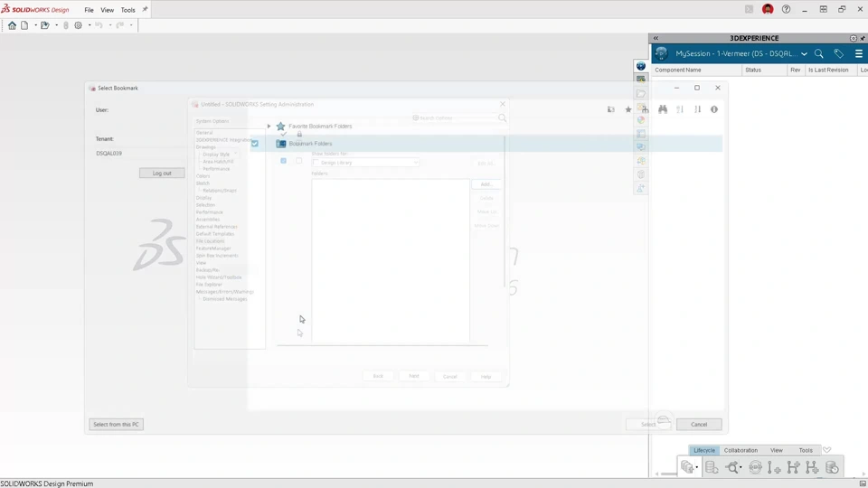Click the favorites star icon in Select Bookmark
The height and width of the screenshot is (488, 868).
[628, 109]
